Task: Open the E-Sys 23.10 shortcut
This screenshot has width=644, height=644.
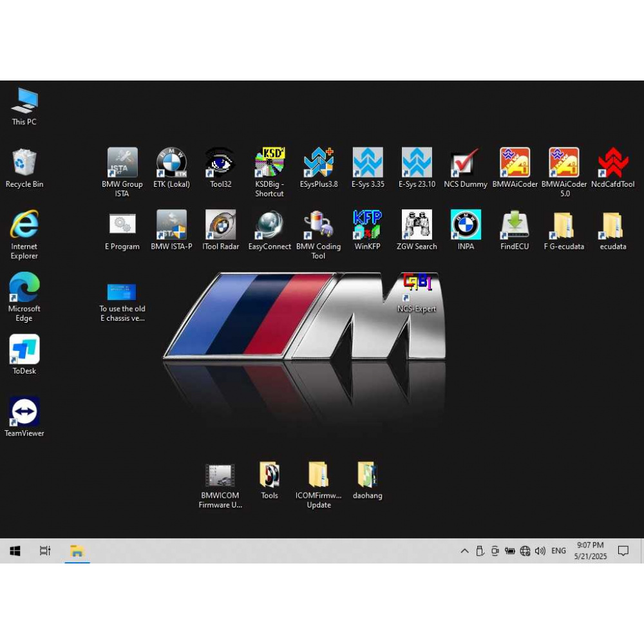Action: coord(417,168)
